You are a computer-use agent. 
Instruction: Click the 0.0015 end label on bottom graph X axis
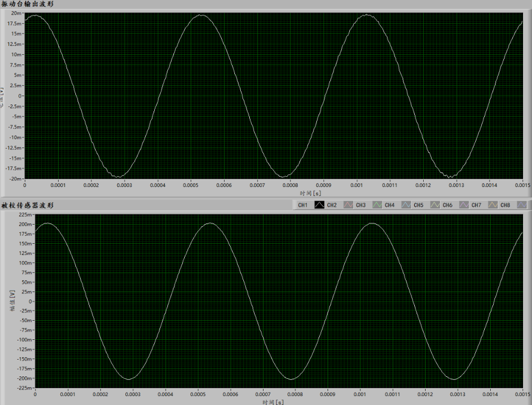[522, 394]
